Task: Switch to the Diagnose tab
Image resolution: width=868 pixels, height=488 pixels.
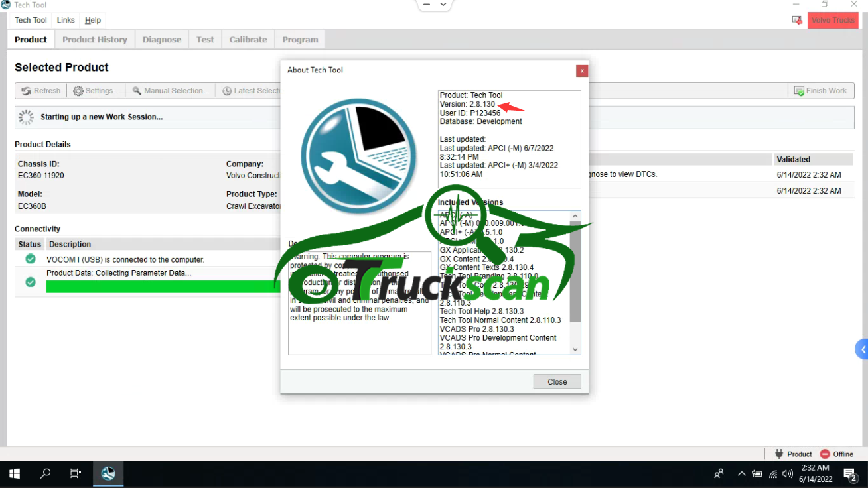Action: pos(161,40)
